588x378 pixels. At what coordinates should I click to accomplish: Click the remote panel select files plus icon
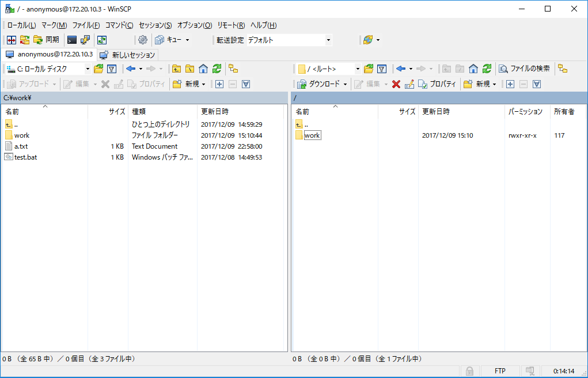click(510, 84)
